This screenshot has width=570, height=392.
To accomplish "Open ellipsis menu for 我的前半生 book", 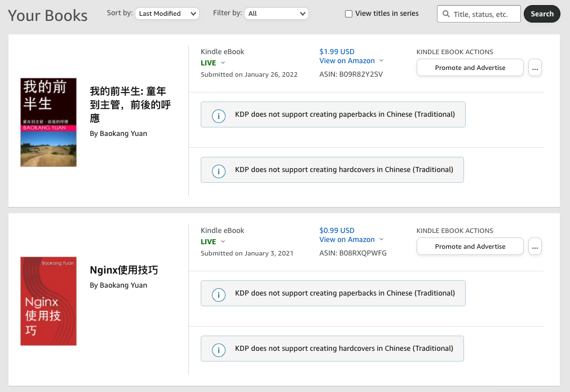I will click(x=534, y=68).
